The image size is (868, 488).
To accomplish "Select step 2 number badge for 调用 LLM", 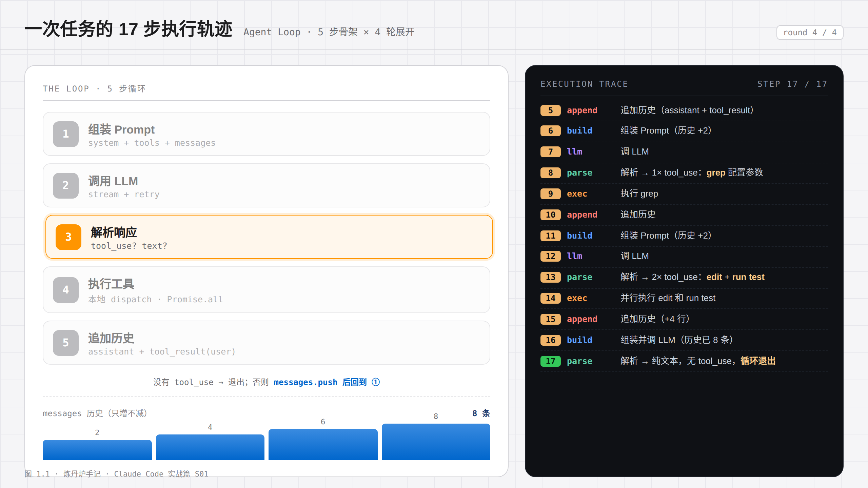I will (x=66, y=185).
